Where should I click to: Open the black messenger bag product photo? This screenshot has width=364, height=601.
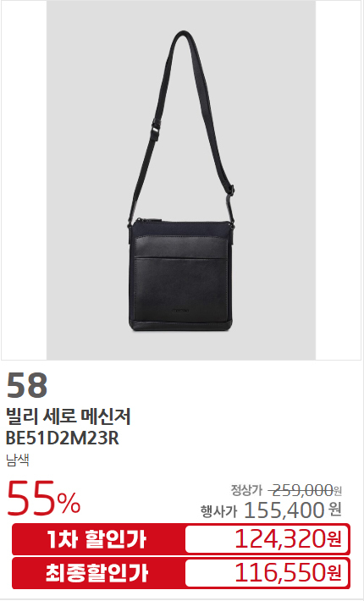point(181,180)
